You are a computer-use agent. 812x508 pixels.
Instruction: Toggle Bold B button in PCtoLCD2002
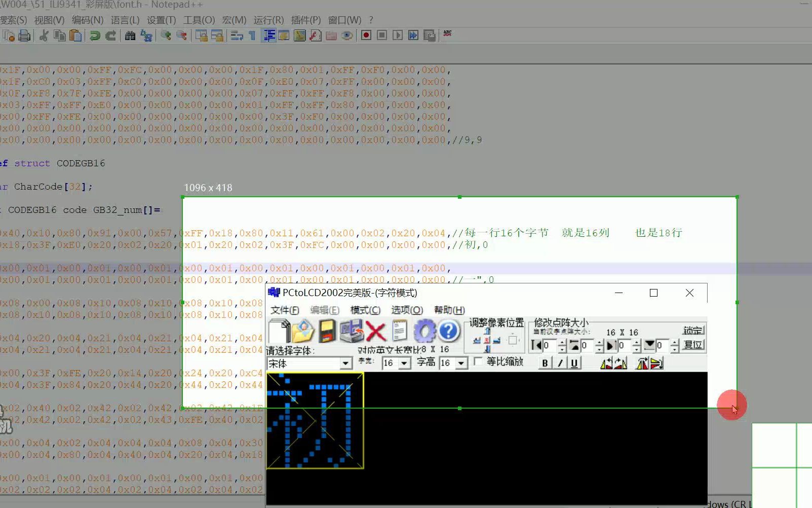pos(545,362)
